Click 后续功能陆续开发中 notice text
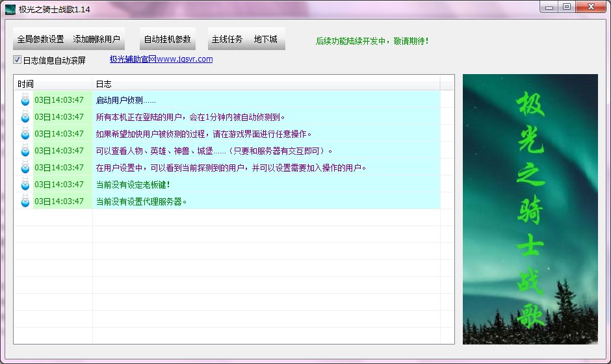Screen dimensions: 611x364 [372, 41]
